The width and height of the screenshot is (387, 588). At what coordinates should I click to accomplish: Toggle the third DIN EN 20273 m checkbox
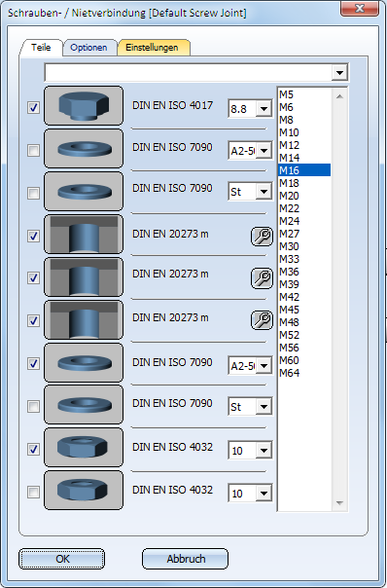pos(33,320)
